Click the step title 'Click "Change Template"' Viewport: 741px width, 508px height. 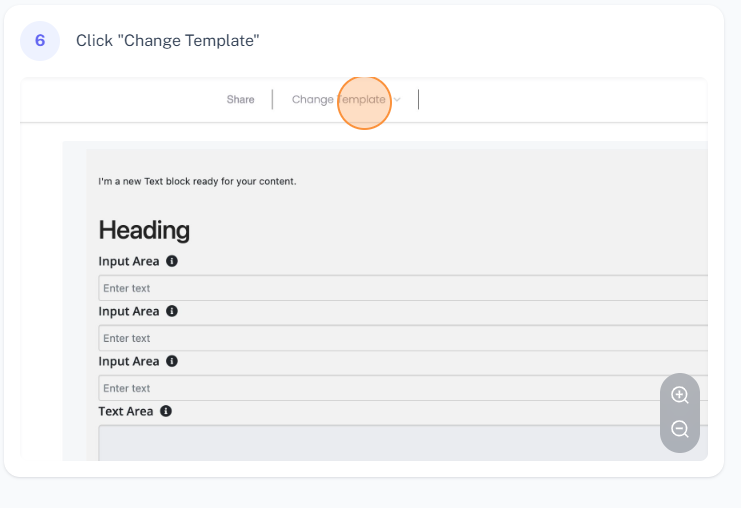click(168, 41)
